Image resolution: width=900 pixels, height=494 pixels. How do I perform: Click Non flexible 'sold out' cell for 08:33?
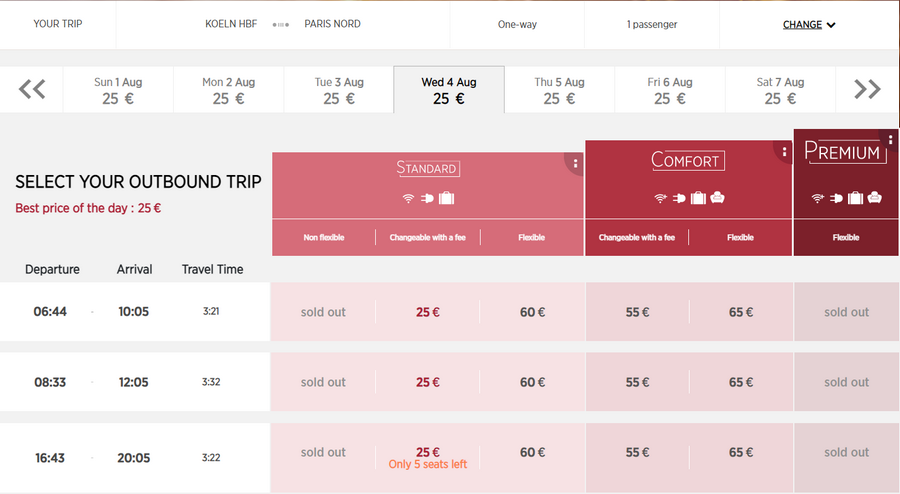pyautogui.click(x=323, y=382)
